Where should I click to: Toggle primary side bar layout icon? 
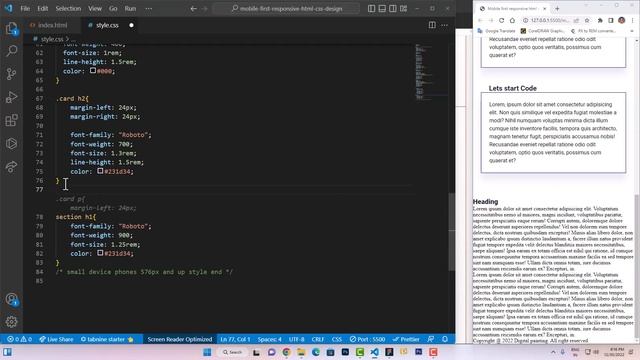coord(371,8)
